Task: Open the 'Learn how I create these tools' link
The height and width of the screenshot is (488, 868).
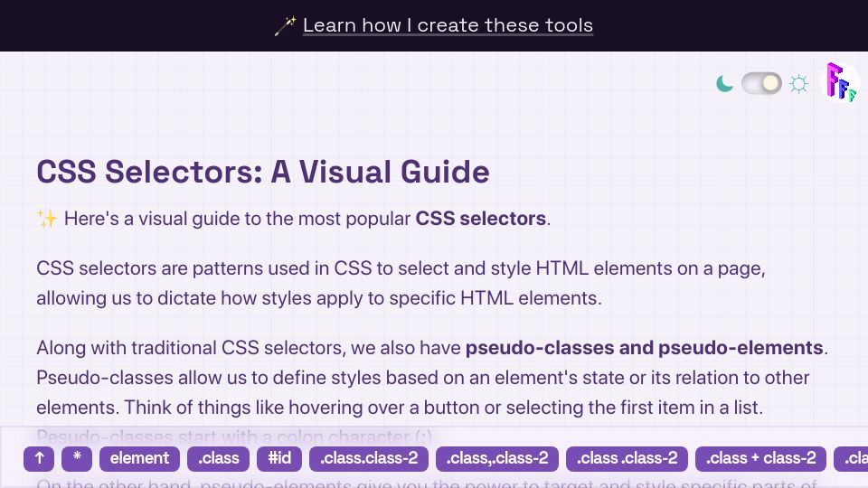Action: point(448,25)
